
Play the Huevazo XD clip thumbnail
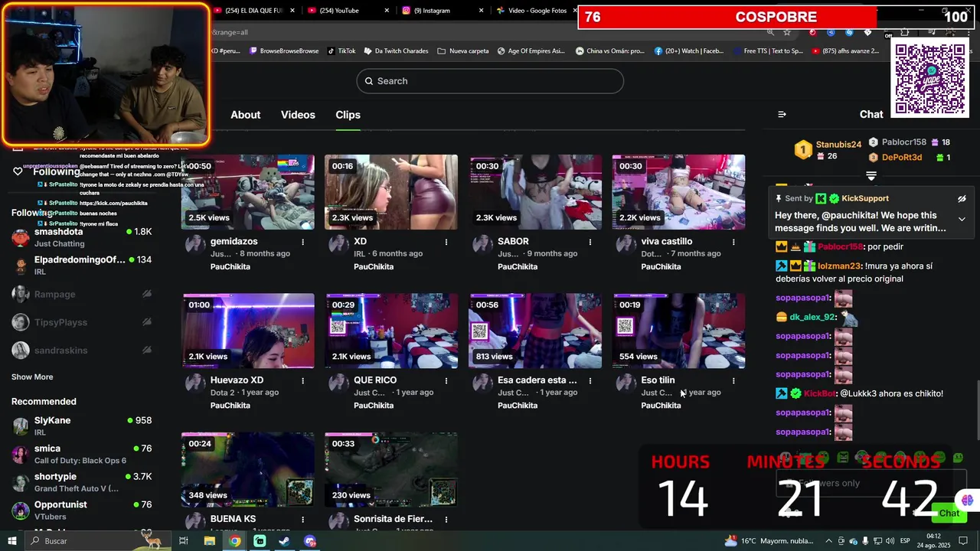pyautogui.click(x=247, y=331)
